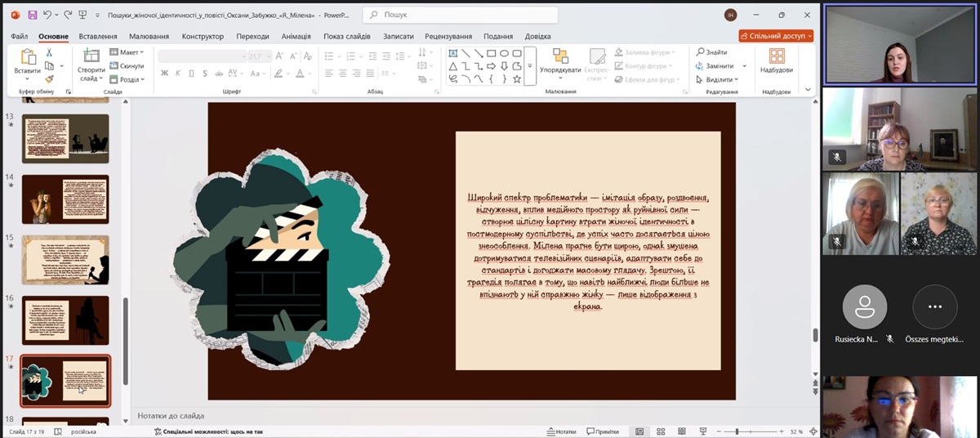Select the Format Painter brush icon
Screen dimensions: 980x438
click(x=49, y=79)
